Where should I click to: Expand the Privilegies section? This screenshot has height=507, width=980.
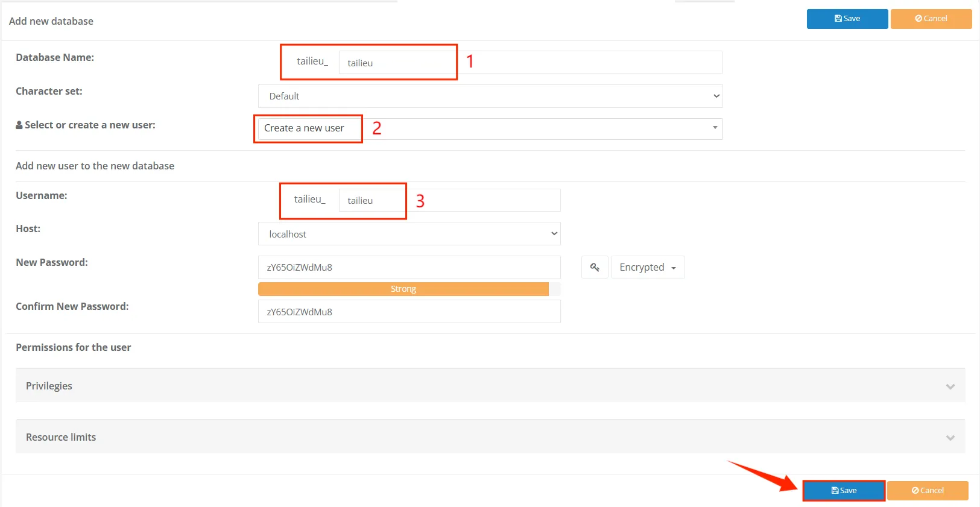[x=490, y=386]
